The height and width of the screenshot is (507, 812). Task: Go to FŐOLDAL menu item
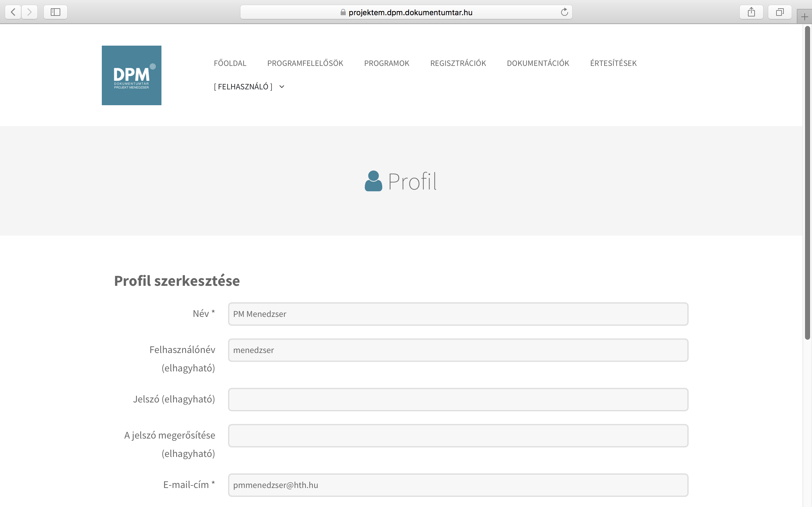point(230,63)
